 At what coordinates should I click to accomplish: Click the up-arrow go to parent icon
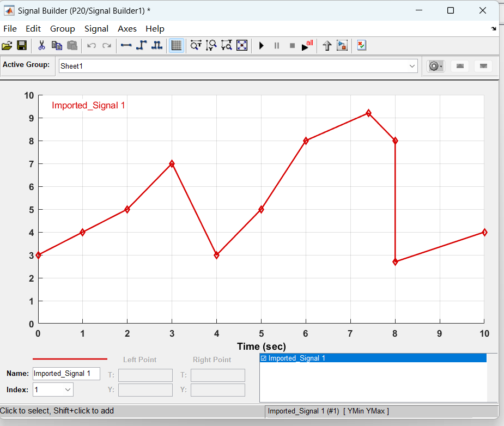(x=327, y=46)
